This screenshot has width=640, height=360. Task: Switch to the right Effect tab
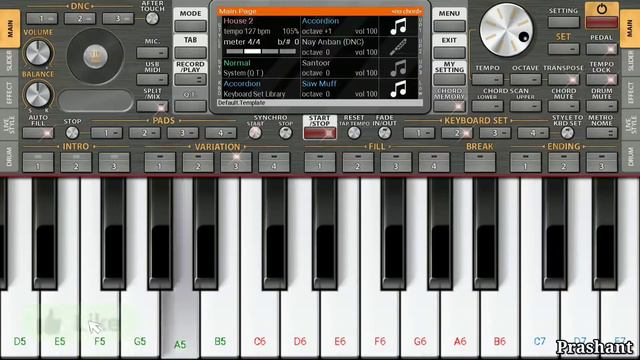pos(630,92)
